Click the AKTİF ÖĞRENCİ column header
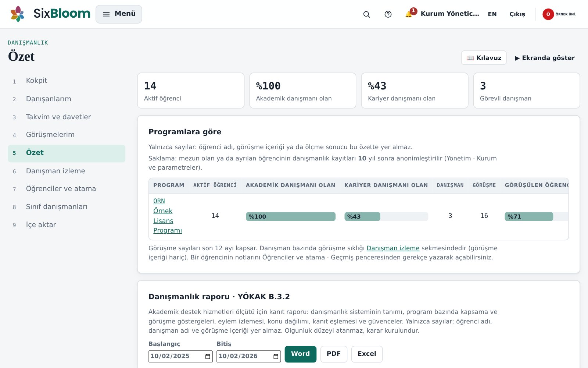This screenshot has width=588, height=368. (x=215, y=185)
